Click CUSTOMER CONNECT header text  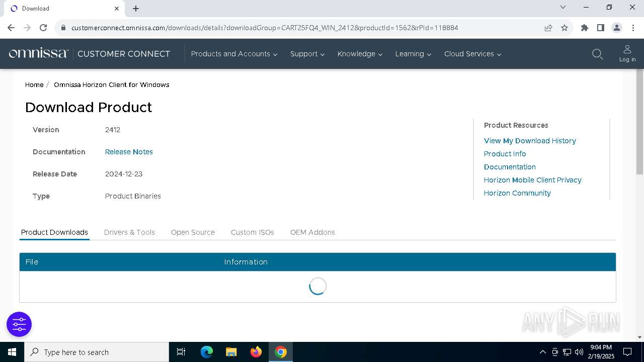[124, 54]
